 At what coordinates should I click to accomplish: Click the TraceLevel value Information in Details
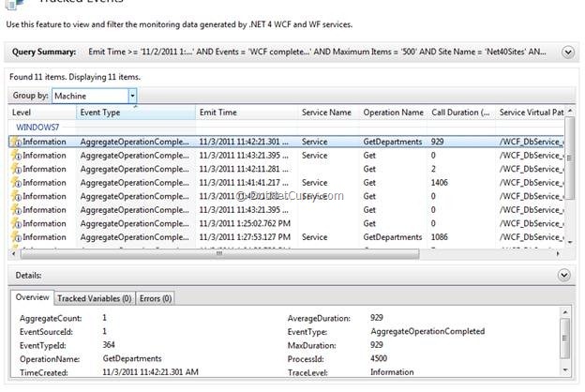click(x=392, y=372)
